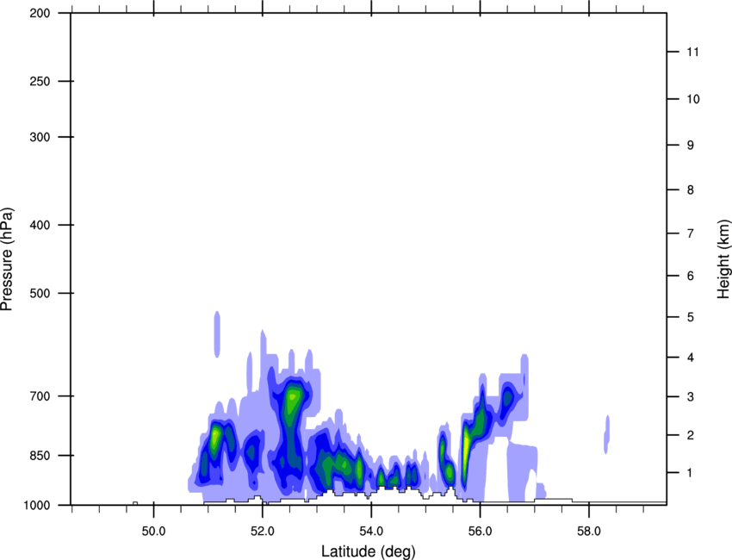Select the 400 pressure tick label
Image resolution: width=732 pixels, height=560 pixels.
40,225
